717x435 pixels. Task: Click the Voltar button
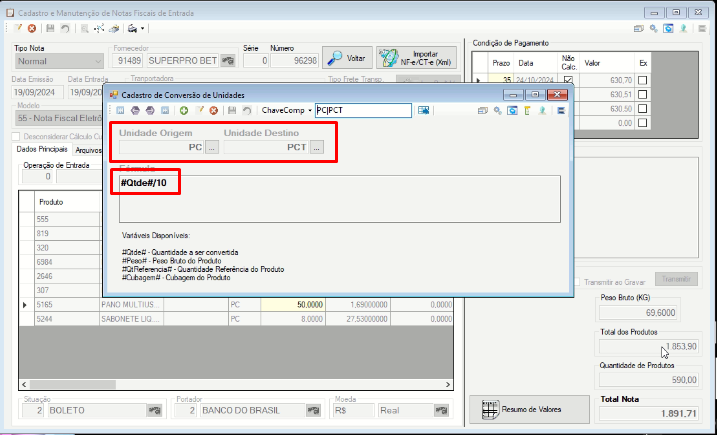347,58
